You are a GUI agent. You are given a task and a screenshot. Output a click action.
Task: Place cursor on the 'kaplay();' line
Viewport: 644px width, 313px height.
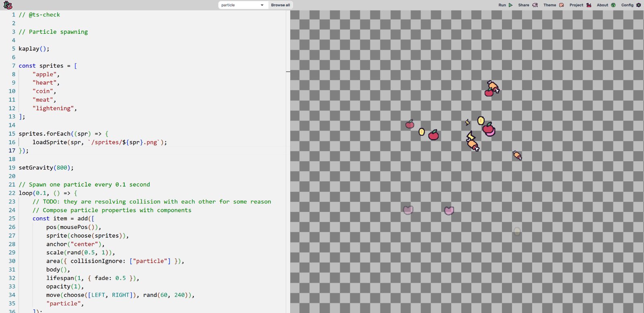click(x=34, y=48)
